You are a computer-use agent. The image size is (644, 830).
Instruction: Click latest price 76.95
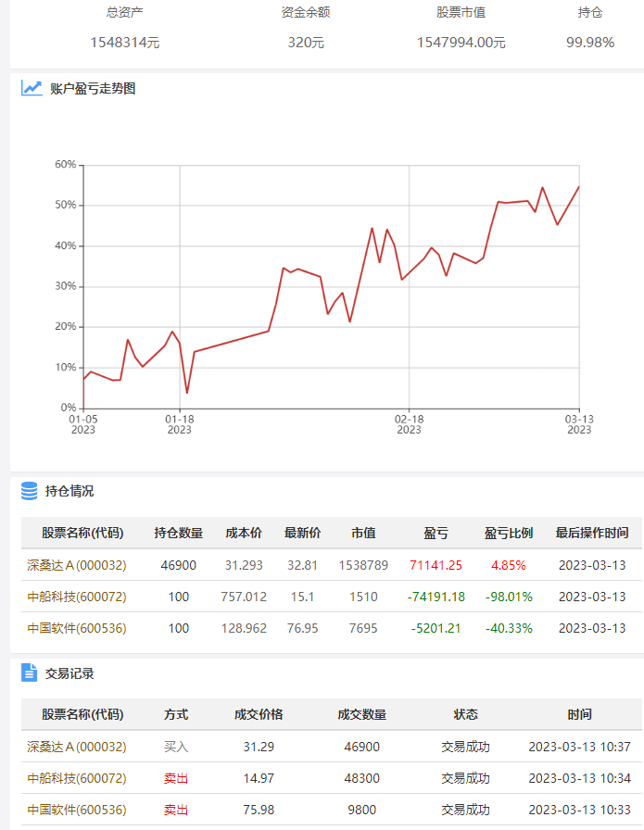tap(302, 628)
